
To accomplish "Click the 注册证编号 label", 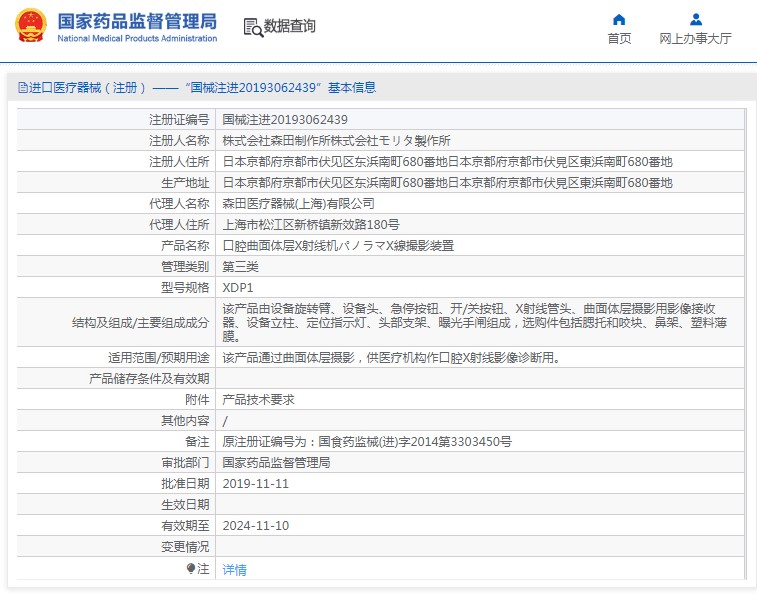I will coord(179,119).
